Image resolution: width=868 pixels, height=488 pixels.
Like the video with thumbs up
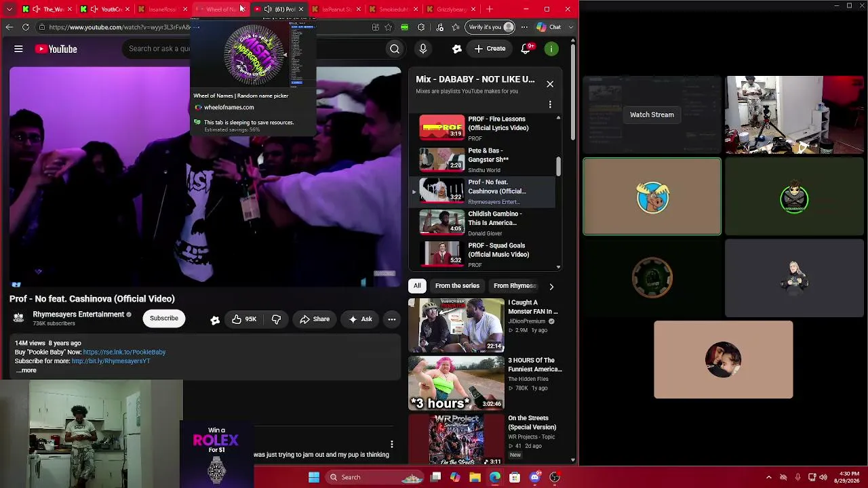[x=244, y=319]
